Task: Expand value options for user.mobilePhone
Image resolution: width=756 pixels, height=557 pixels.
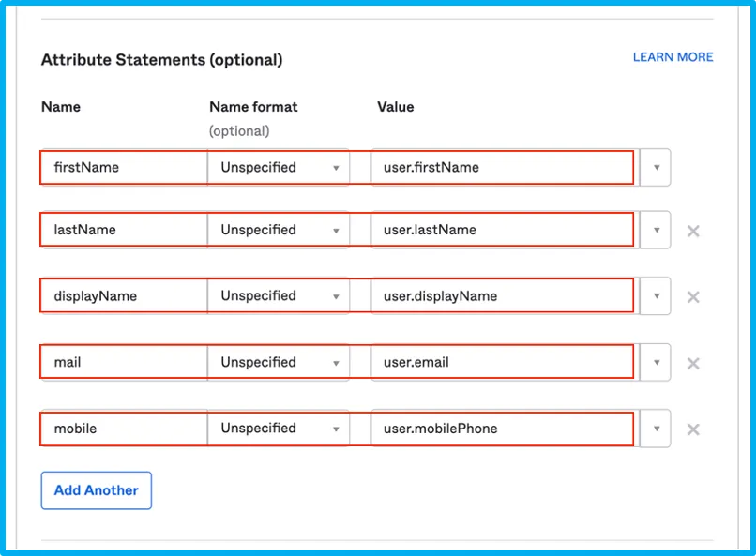Action: pos(656,429)
